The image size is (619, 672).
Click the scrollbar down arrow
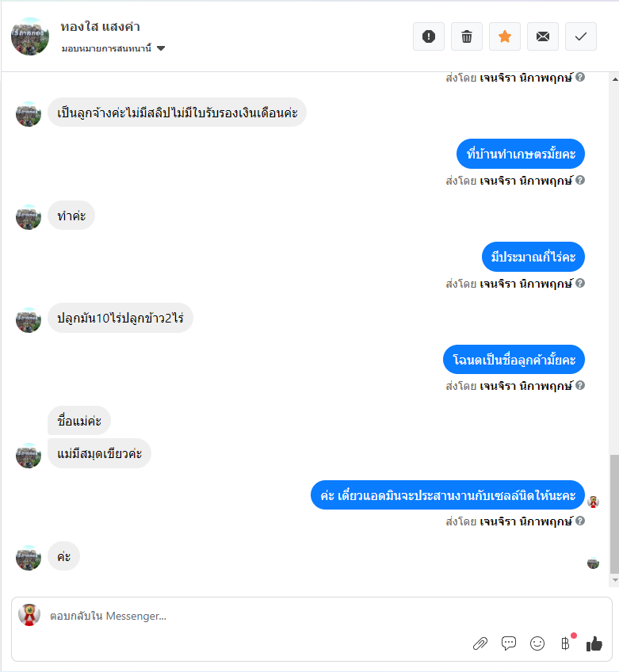(615, 580)
